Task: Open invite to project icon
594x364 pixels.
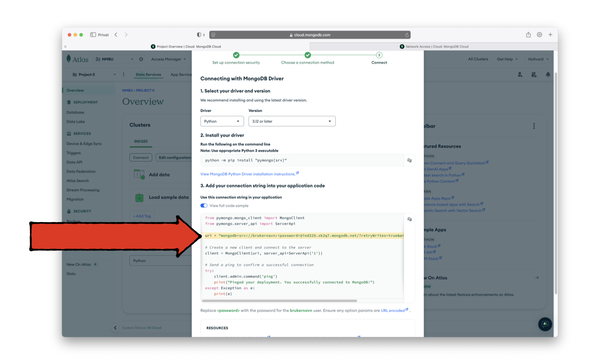Action: [520, 75]
